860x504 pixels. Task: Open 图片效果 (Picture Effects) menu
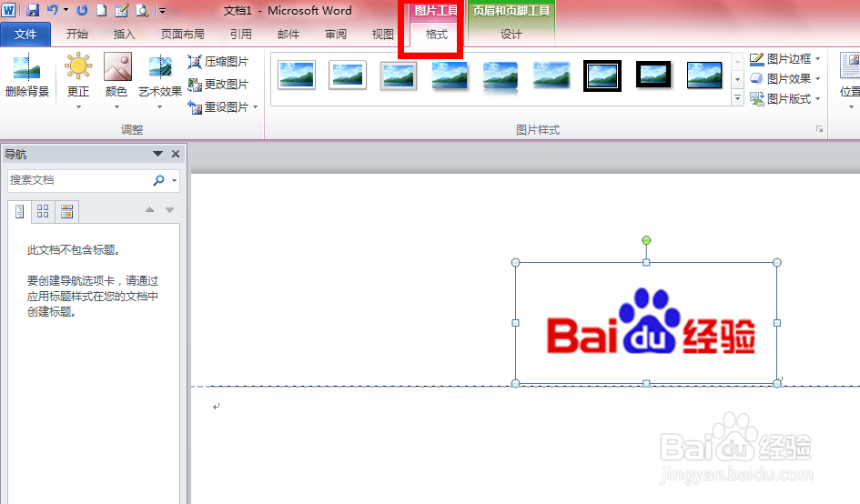tap(784, 79)
